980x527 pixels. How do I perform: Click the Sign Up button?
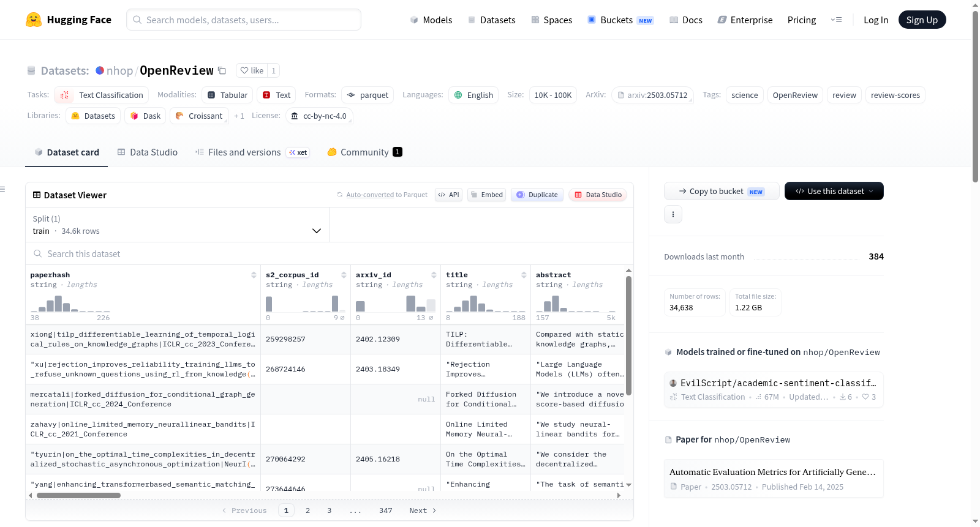[922, 20]
